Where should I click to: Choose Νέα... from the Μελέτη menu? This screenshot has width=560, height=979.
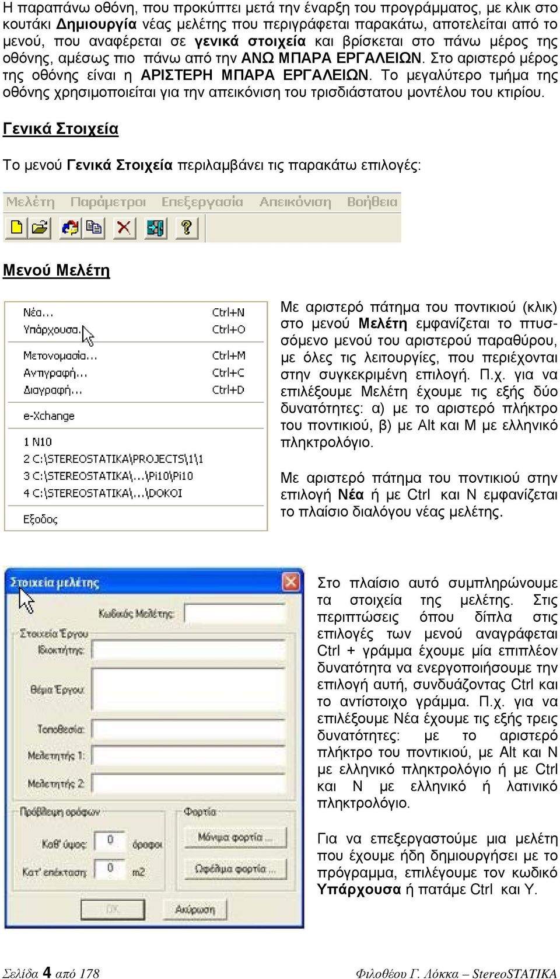(134, 313)
